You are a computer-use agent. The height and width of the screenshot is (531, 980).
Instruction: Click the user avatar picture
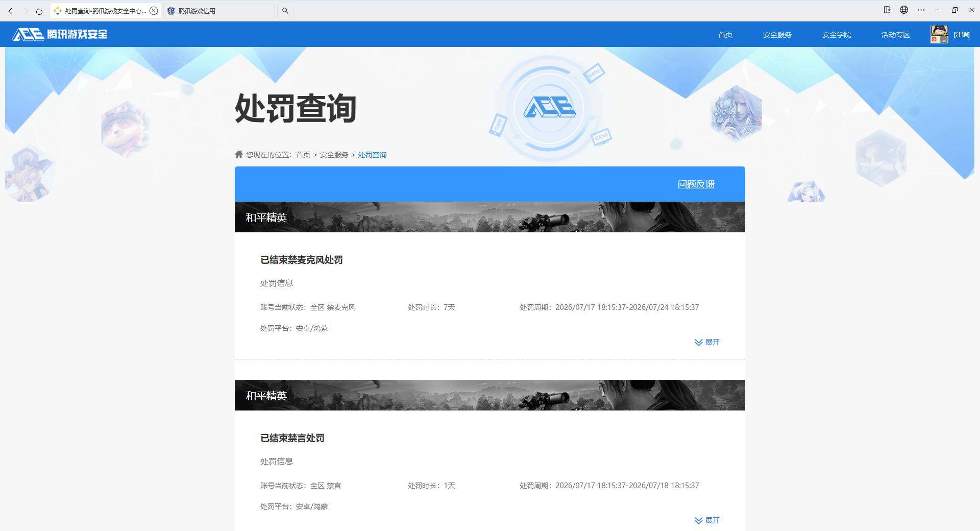(939, 34)
